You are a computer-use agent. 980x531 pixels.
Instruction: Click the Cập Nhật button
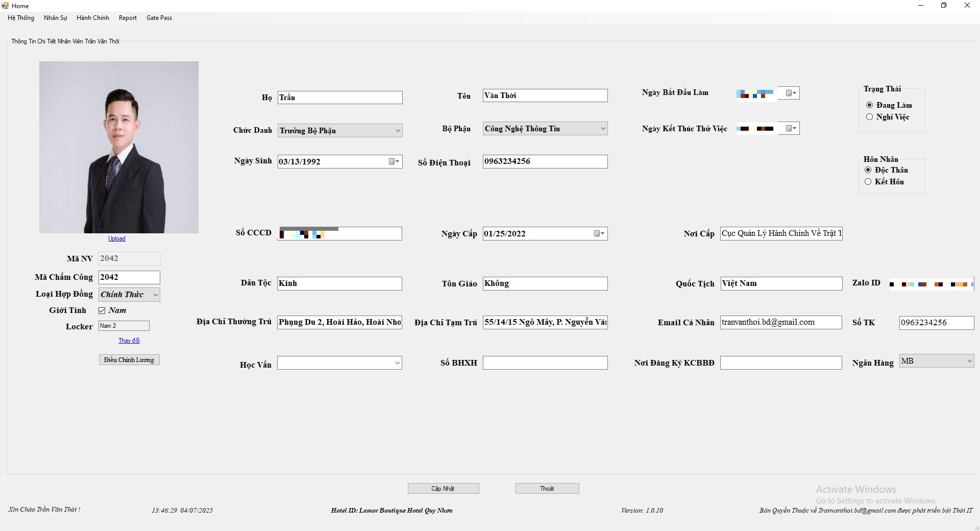click(443, 489)
